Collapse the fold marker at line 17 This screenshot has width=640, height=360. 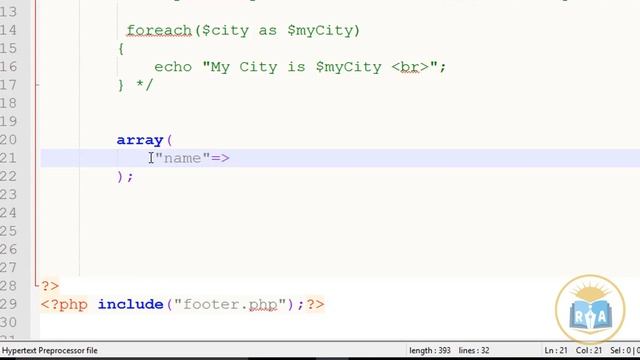[37, 85]
